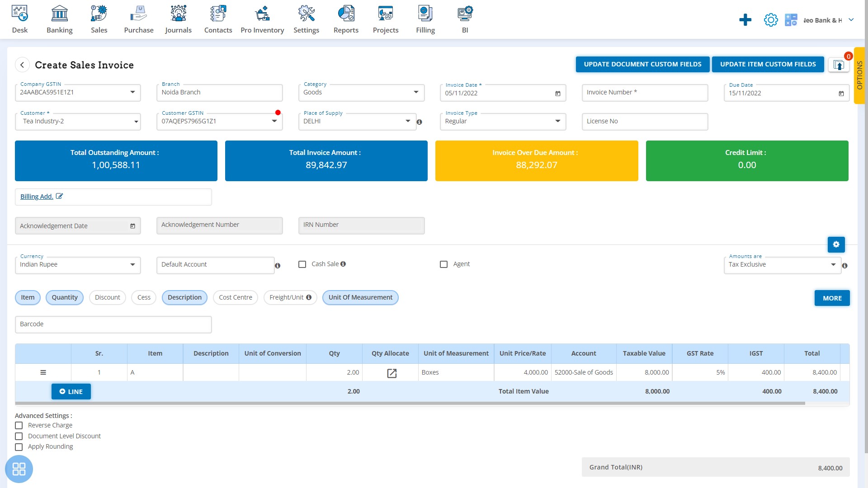Enable the Reverse Charge checkbox
The image size is (868, 488).
(x=19, y=426)
